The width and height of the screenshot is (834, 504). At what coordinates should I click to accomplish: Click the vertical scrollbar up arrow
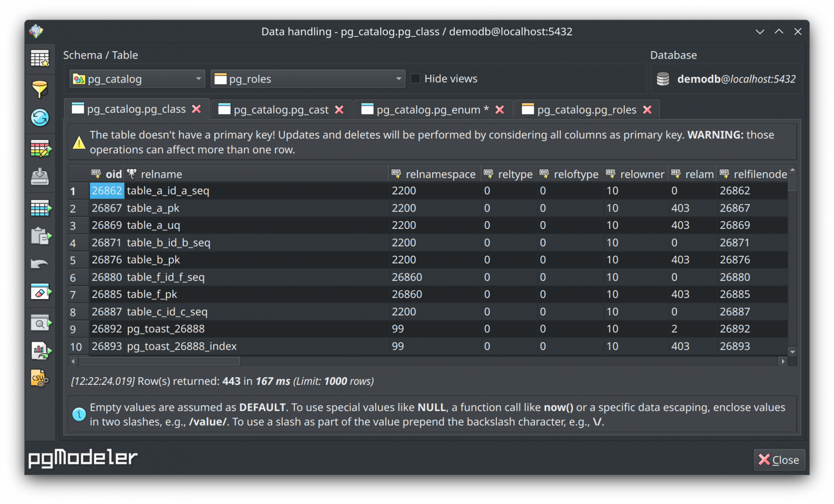click(793, 170)
